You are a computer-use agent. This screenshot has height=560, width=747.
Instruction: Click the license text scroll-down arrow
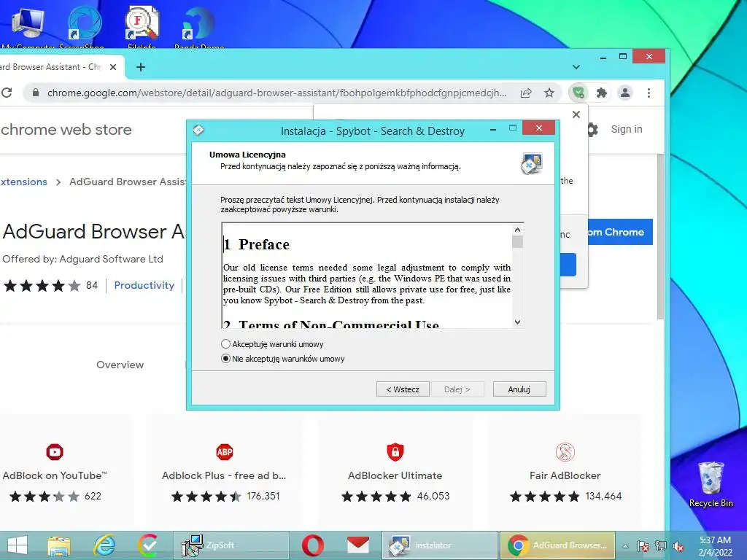click(517, 322)
